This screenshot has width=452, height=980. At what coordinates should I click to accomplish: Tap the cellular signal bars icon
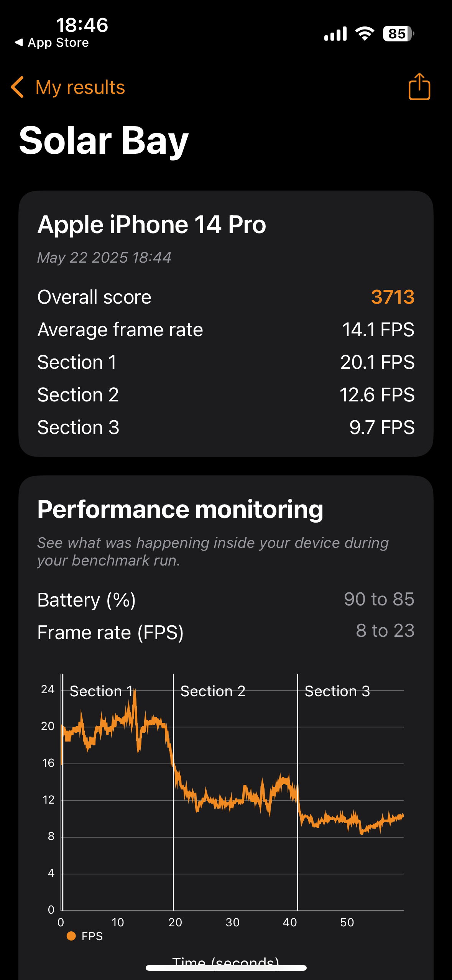[335, 34]
